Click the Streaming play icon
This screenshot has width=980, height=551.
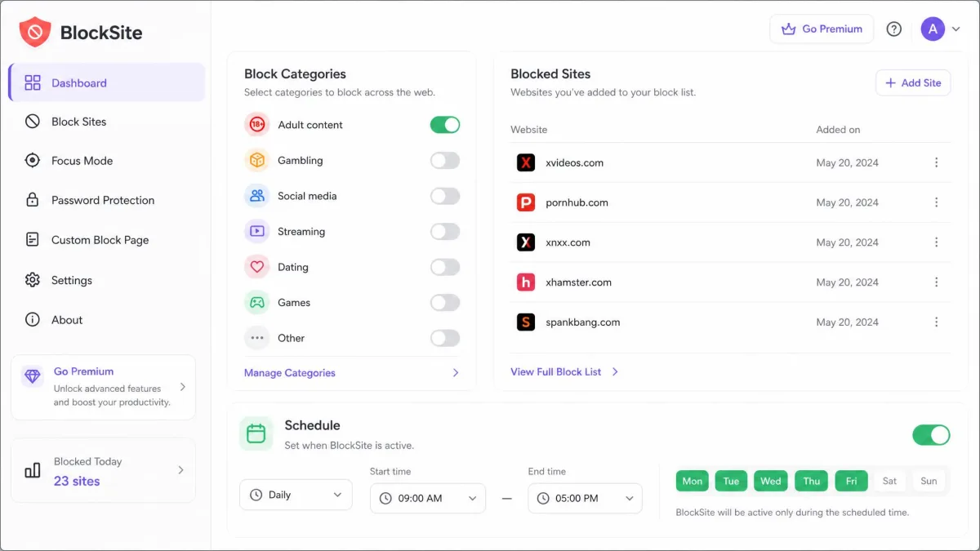[257, 231]
